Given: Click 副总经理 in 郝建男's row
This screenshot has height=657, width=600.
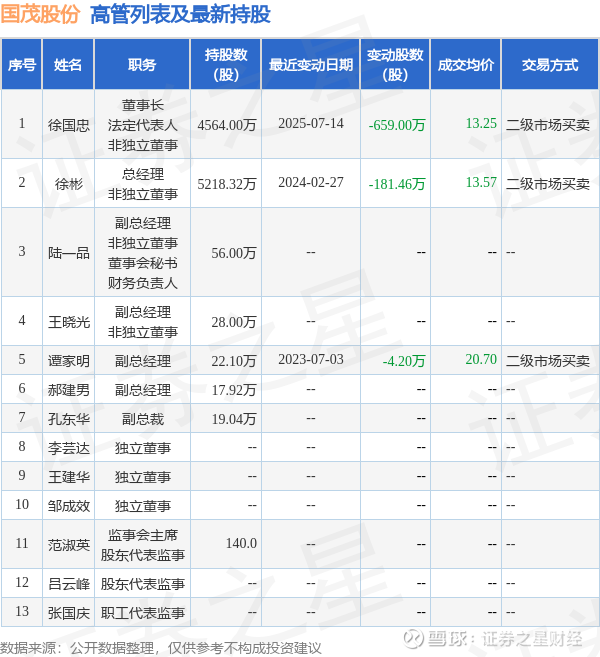Looking at the screenshot, I should tap(142, 390).
